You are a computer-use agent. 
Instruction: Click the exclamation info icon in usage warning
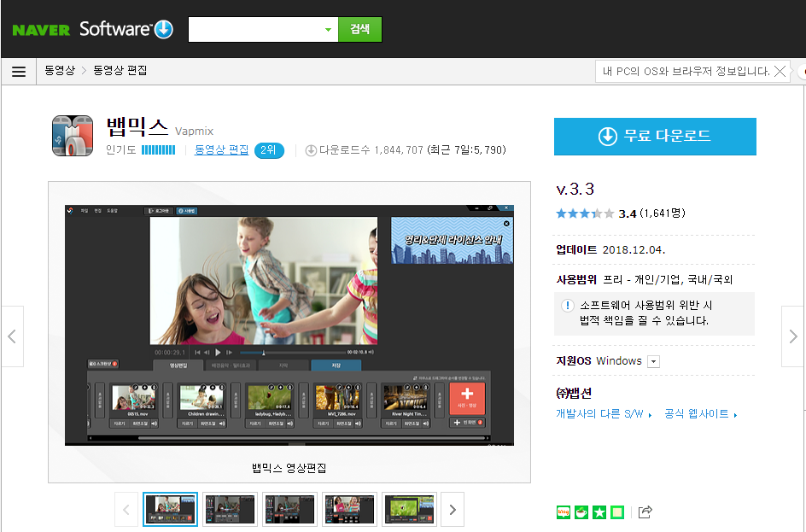(567, 306)
